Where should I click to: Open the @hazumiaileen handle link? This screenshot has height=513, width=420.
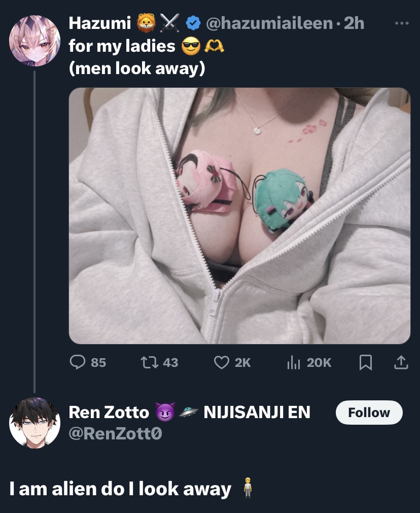(x=269, y=23)
